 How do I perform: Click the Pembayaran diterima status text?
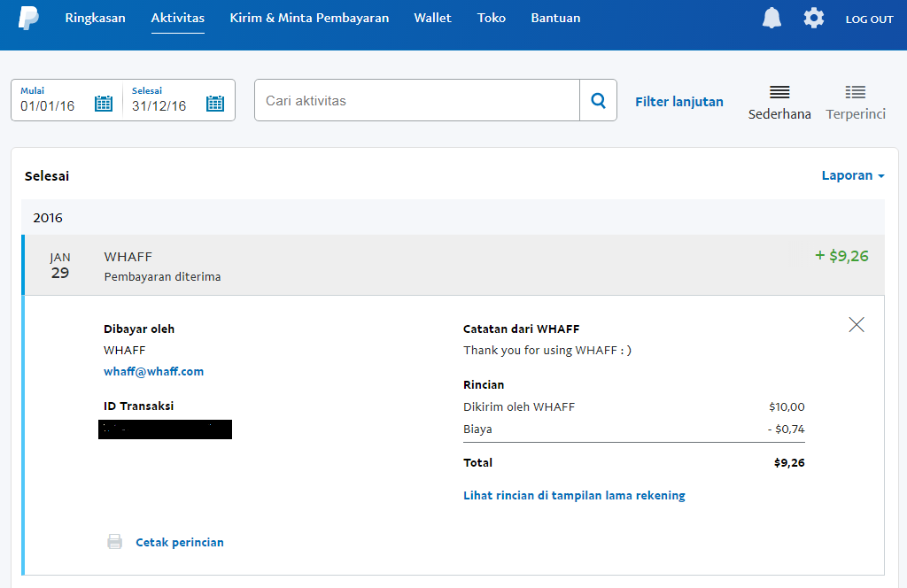tap(163, 277)
